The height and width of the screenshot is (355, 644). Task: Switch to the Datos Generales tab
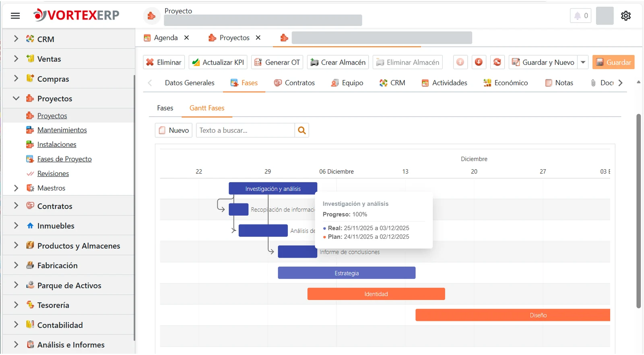point(190,83)
